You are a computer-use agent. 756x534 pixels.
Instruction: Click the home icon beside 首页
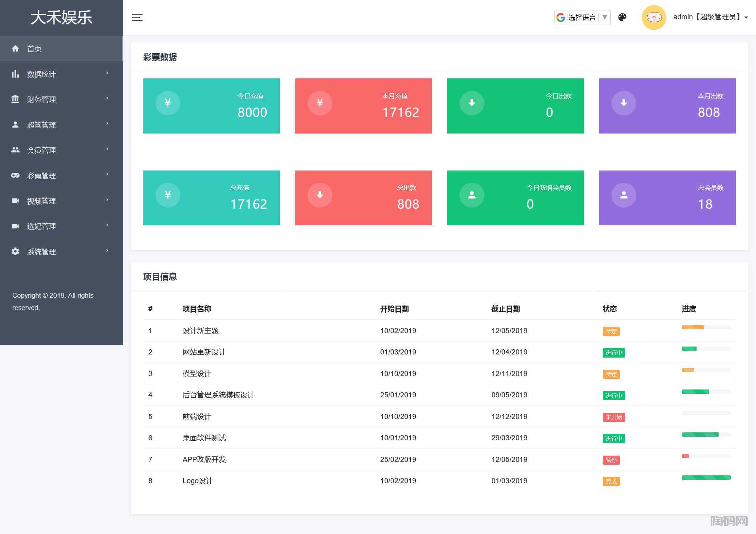click(15, 48)
